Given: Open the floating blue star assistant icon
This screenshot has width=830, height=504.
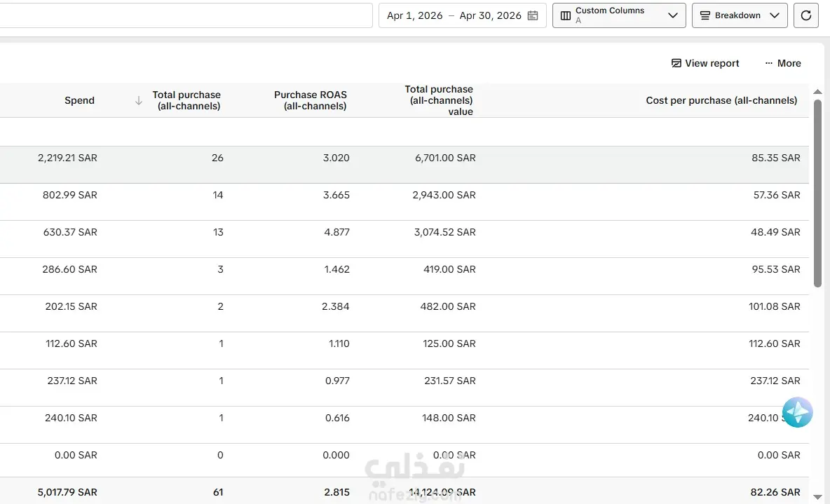Looking at the screenshot, I should [x=797, y=412].
